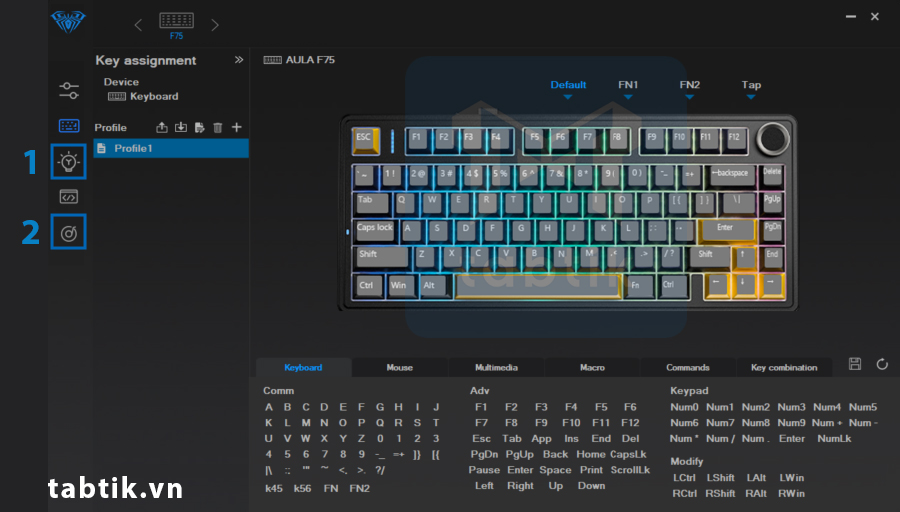Select the F75 keyboard device icon
Screen dimensions: 900x512
(x=176, y=25)
